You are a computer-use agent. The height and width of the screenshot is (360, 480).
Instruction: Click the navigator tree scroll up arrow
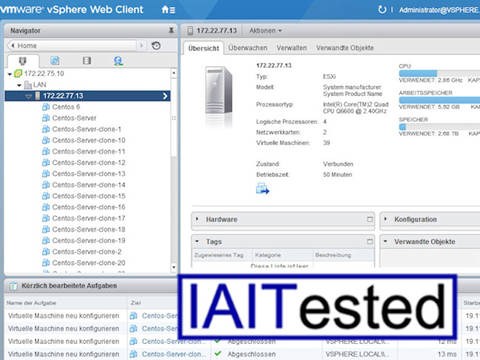(x=174, y=73)
